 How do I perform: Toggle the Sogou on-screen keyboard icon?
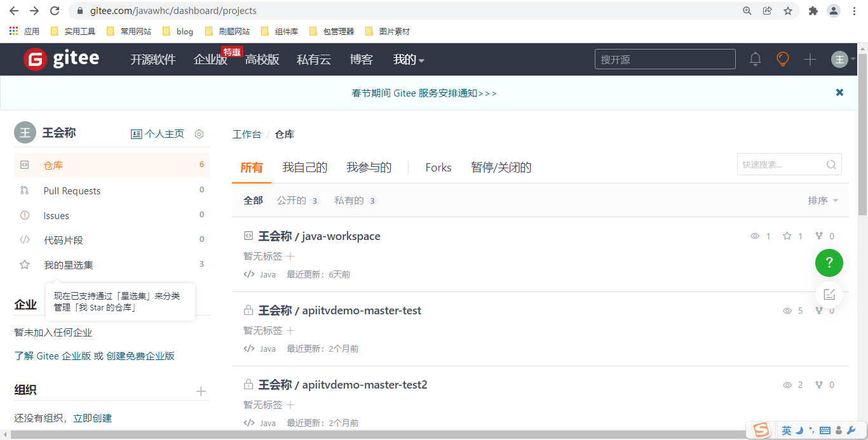tap(825, 430)
